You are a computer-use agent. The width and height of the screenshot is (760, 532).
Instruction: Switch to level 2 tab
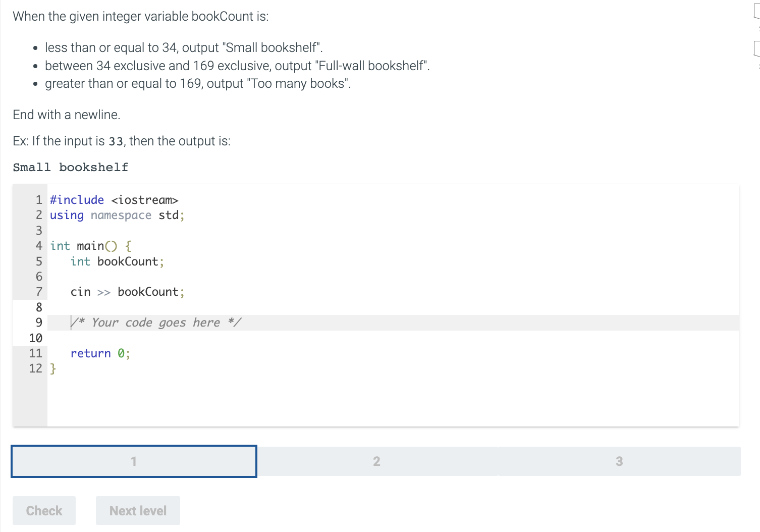(376, 461)
